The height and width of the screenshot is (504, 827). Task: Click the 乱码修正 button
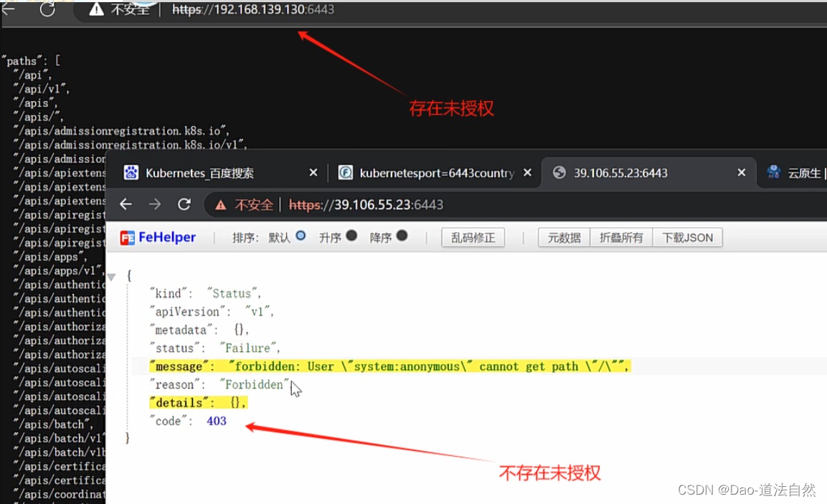pyautogui.click(x=473, y=238)
